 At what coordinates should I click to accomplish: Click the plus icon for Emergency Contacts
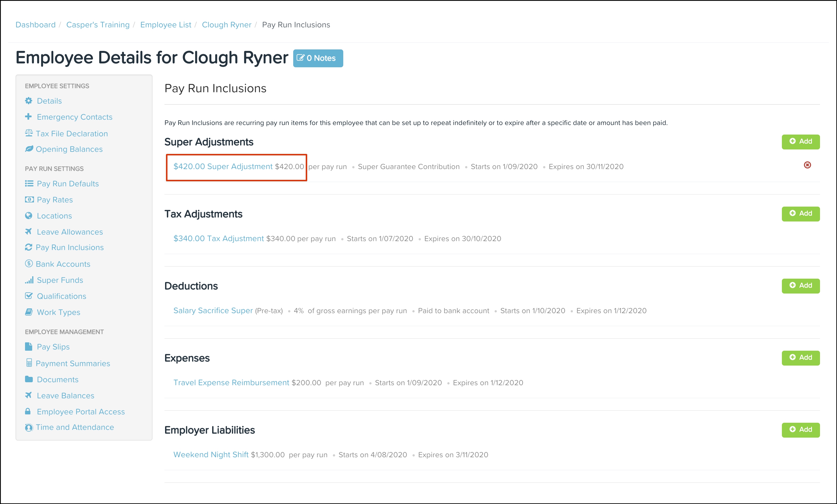[x=29, y=117]
